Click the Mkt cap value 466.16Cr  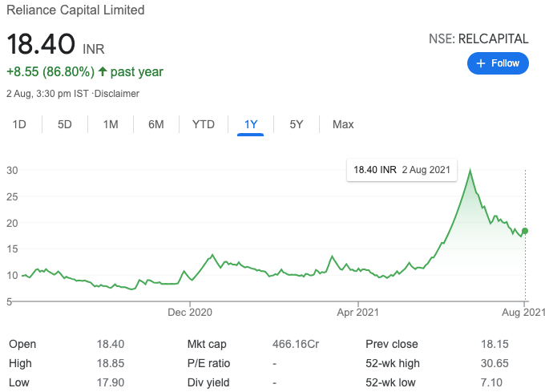coord(296,344)
